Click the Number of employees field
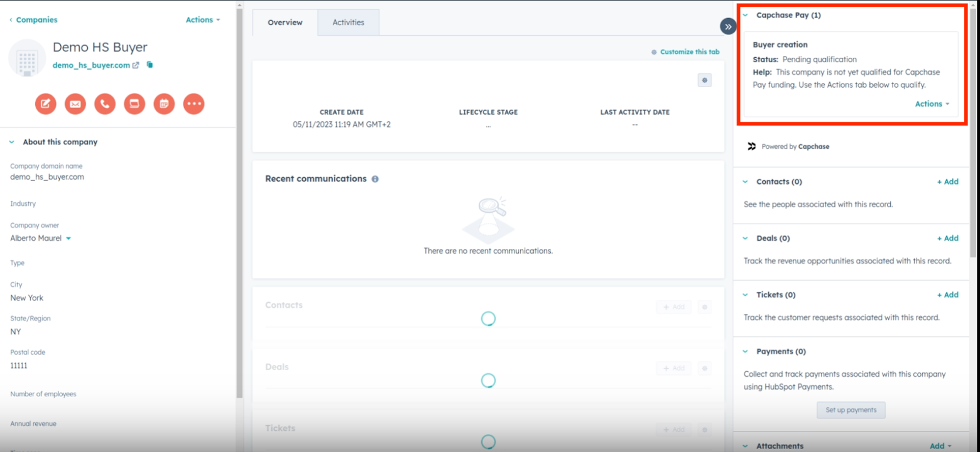 point(43,394)
